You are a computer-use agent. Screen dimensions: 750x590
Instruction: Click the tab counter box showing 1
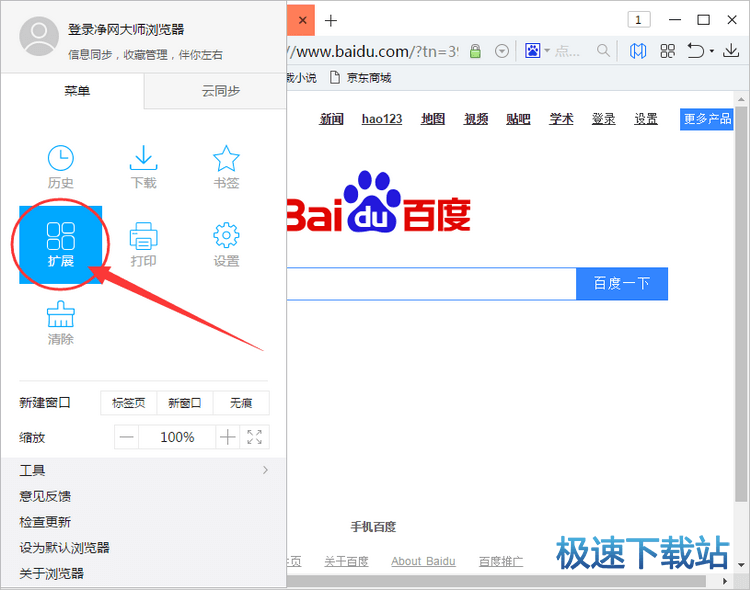tap(639, 20)
